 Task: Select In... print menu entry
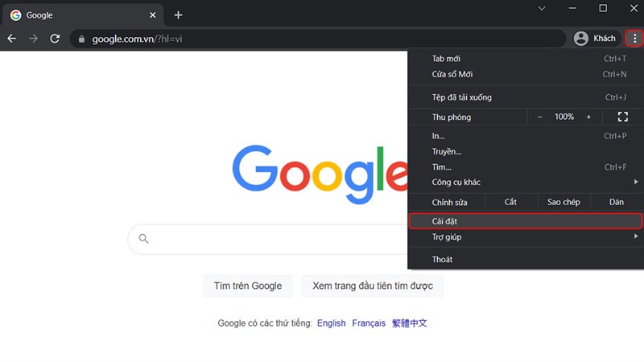click(526, 136)
